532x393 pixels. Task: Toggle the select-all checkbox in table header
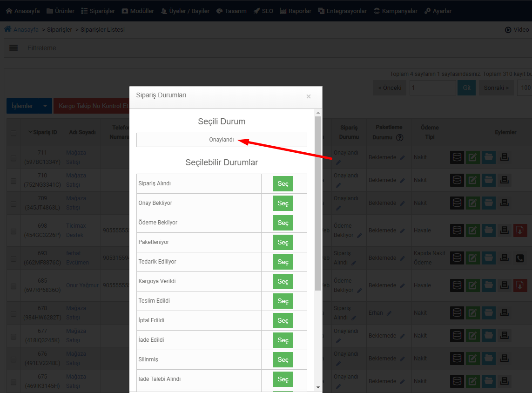click(13, 133)
